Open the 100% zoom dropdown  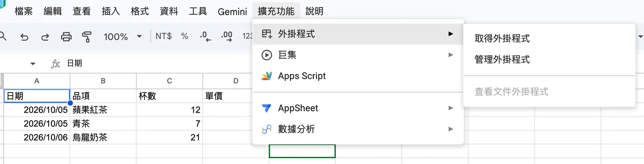pyautogui.click(x=123, y=37)
